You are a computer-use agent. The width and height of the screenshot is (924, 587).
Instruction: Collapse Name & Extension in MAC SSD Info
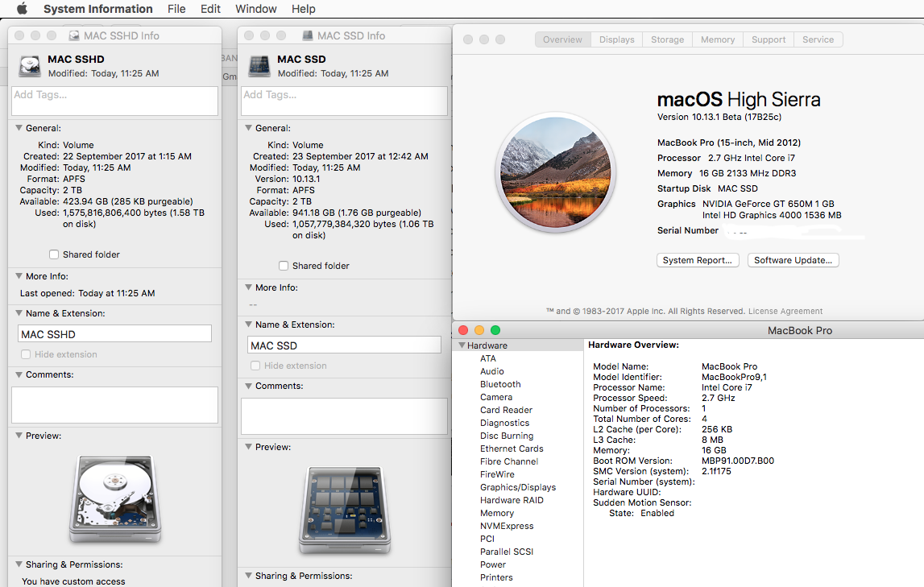tap(249, 325)
